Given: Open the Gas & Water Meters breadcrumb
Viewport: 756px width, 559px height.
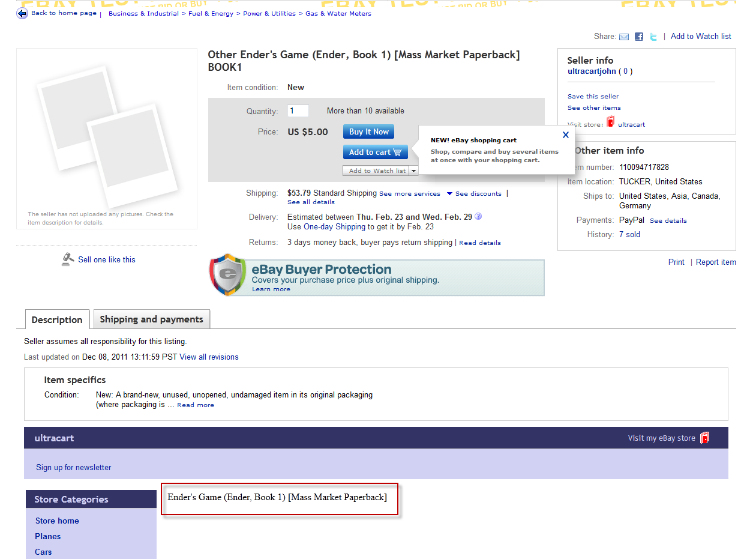Looking at the screenshot, I should 338,14.
